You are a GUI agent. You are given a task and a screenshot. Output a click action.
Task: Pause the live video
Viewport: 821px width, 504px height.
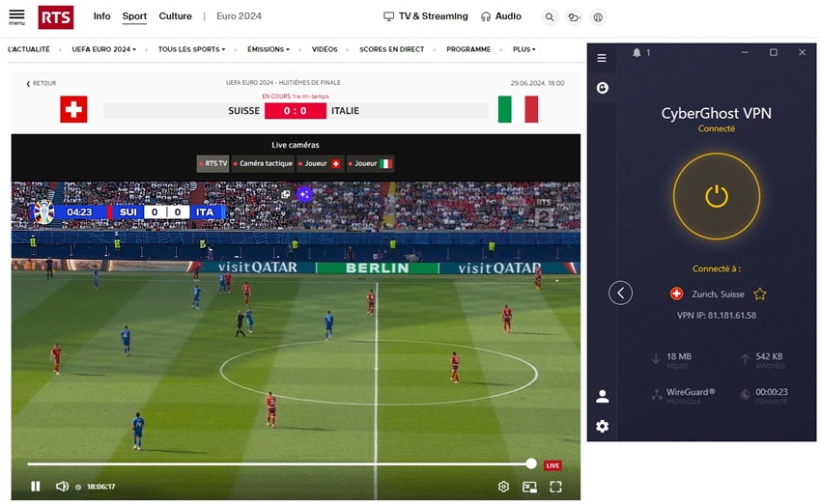[x=36, y=487]
